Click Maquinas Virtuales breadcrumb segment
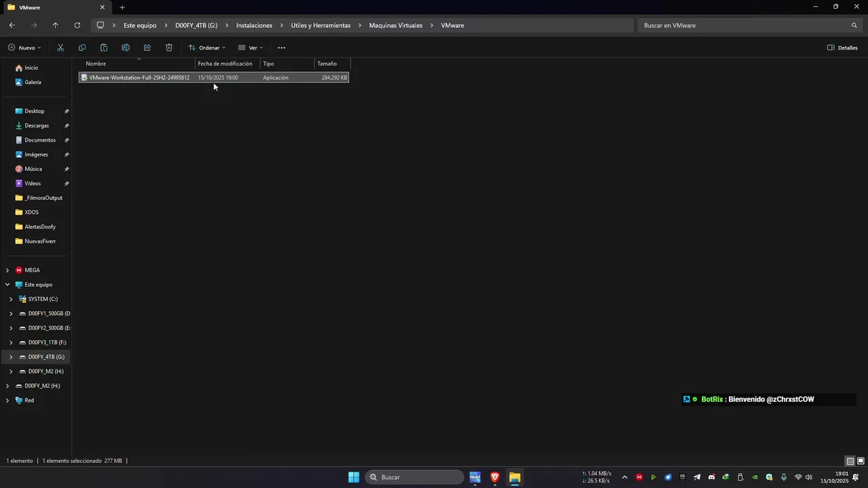 395,25
